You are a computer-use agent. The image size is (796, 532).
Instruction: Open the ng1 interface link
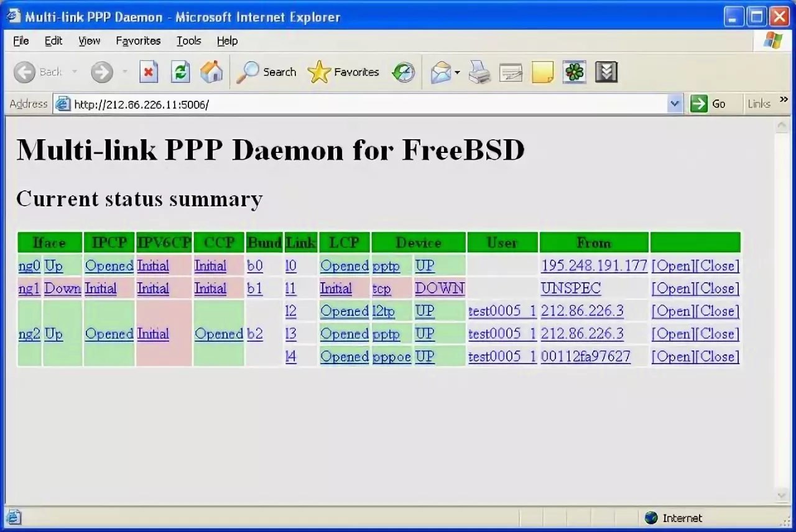(x=29, y=288)
